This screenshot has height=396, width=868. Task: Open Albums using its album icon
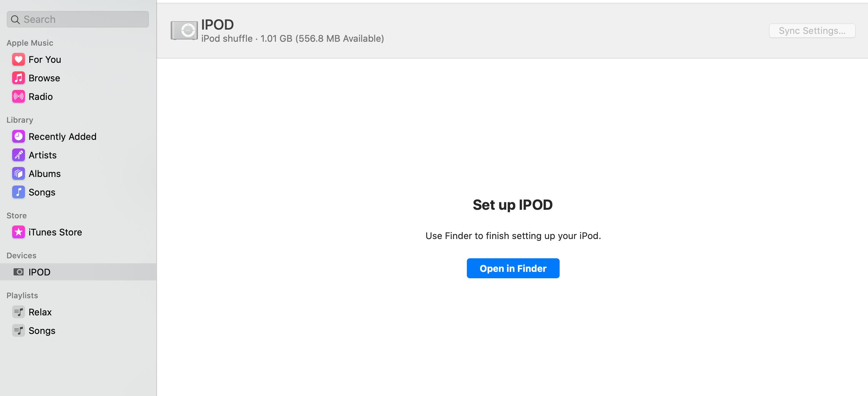tap(18, 173)
